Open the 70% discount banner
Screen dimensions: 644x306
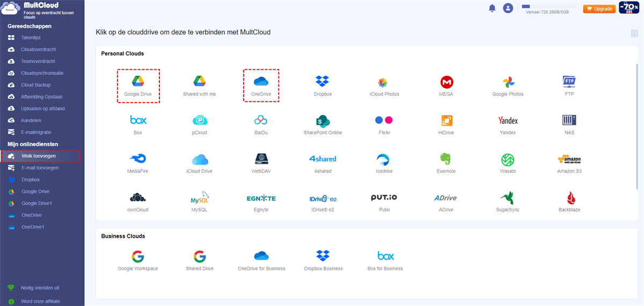click(629, 8)
